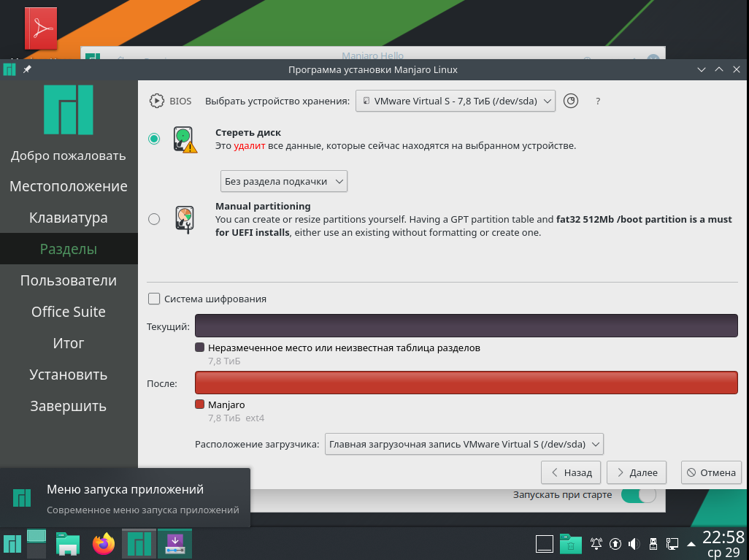Click the current disk layout bar
This screenshot has height=560, width=749.
pyautogui.click(x=466, y=326)
